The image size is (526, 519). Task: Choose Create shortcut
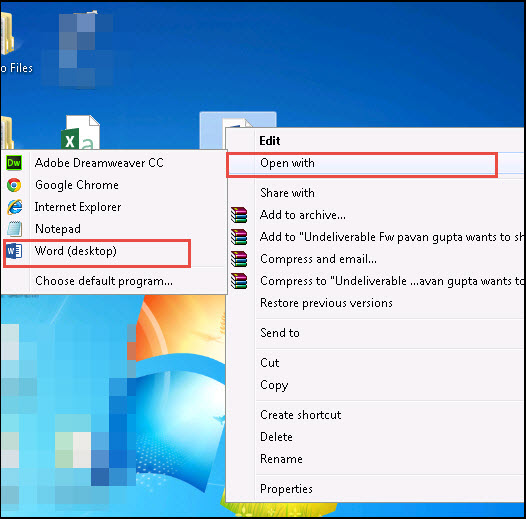pyautogui.click(x=375, y=415)
